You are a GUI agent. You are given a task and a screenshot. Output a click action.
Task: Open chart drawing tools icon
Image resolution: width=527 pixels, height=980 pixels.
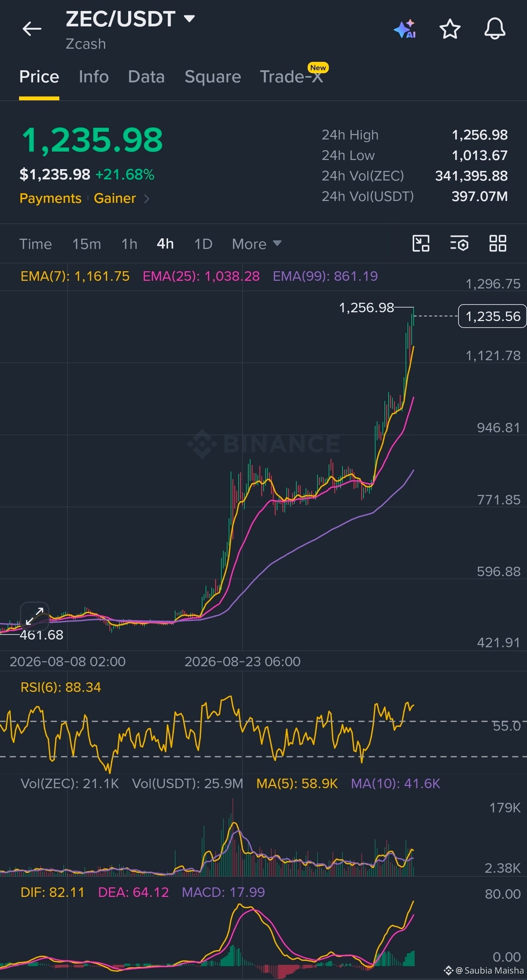coord(421,243)
